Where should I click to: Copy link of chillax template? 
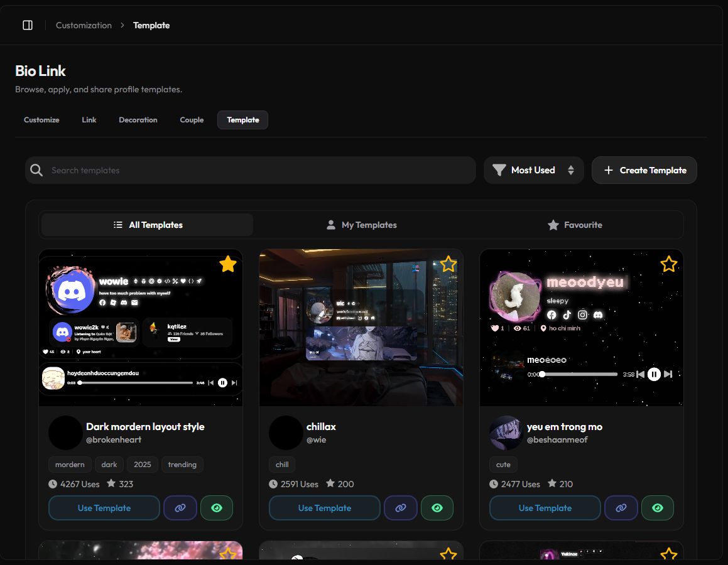click(x=401, y=508)
